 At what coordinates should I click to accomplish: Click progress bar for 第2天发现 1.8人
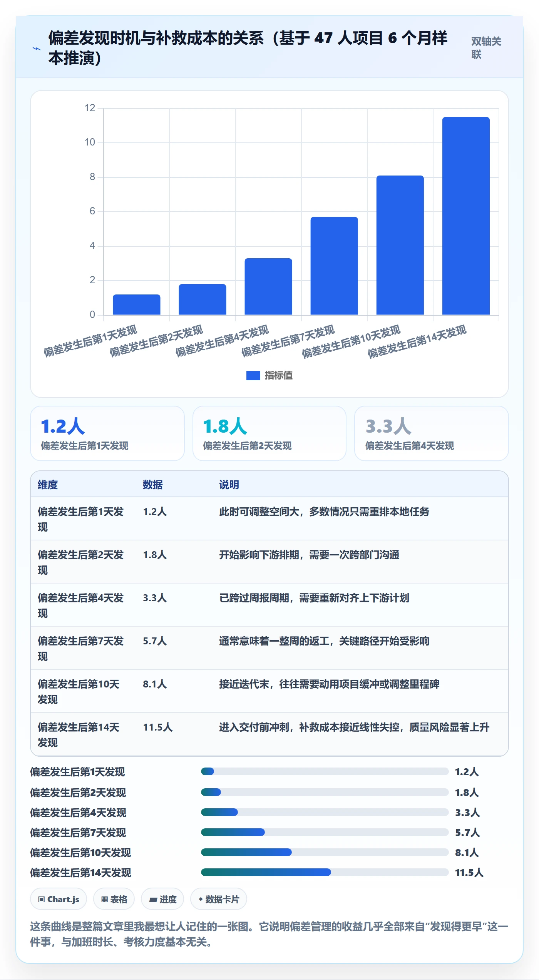point(325,792)
